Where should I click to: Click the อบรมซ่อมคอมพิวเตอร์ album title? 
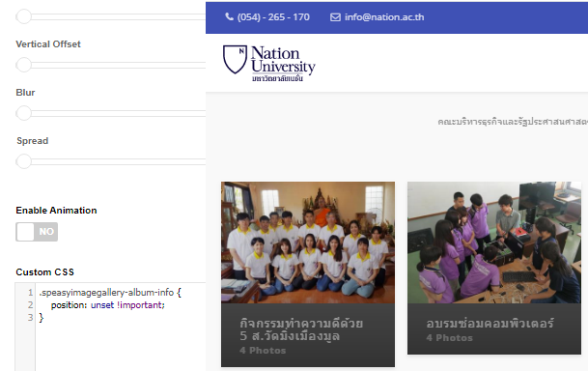click(x=490, y=324)
